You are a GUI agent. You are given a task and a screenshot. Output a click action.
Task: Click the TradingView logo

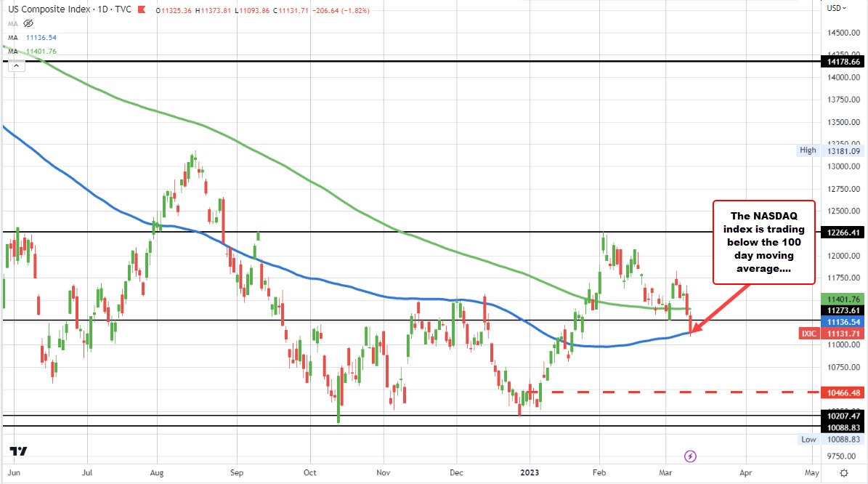pos(18,451)
